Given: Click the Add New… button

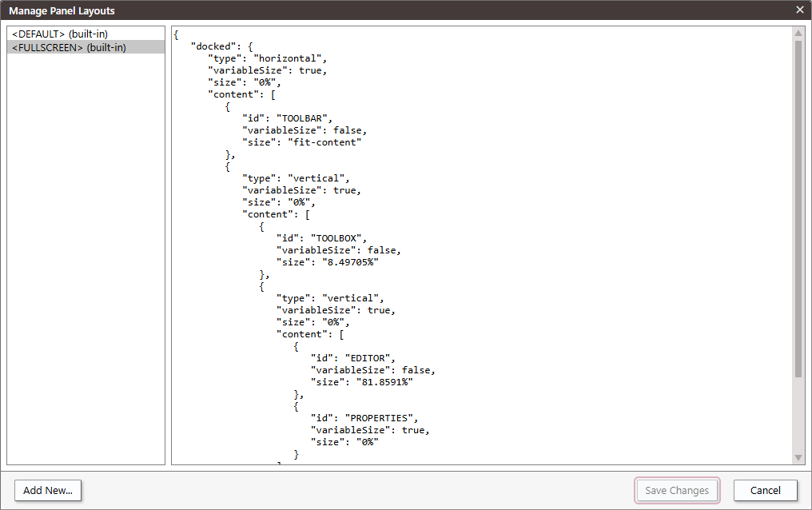Looking at the screenshot, I should point(47,490).
